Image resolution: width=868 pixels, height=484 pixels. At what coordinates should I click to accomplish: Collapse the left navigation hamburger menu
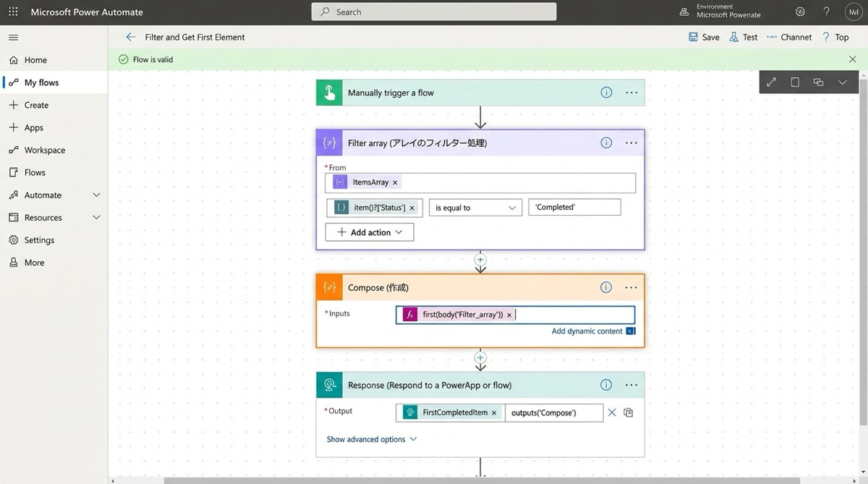click(13, 37)
